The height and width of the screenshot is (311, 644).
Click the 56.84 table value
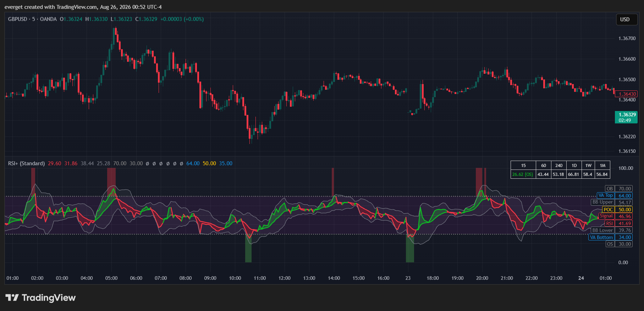point(602,174)
